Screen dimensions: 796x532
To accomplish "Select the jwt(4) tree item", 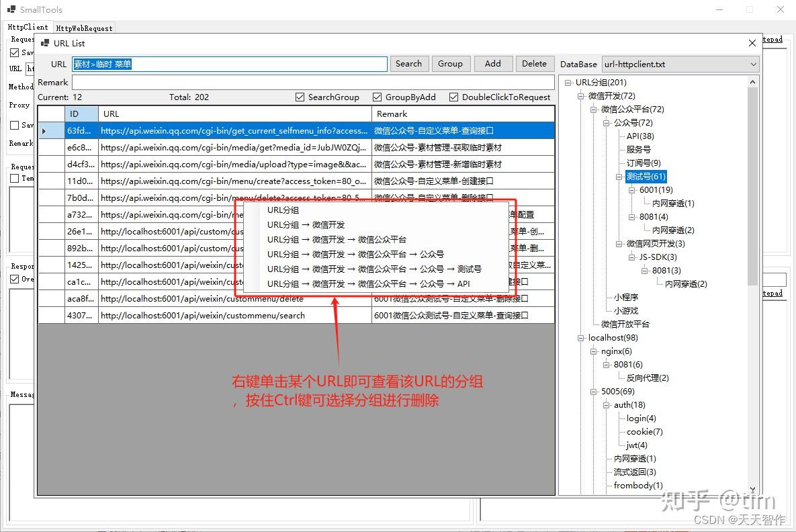I will coord(637,445).
